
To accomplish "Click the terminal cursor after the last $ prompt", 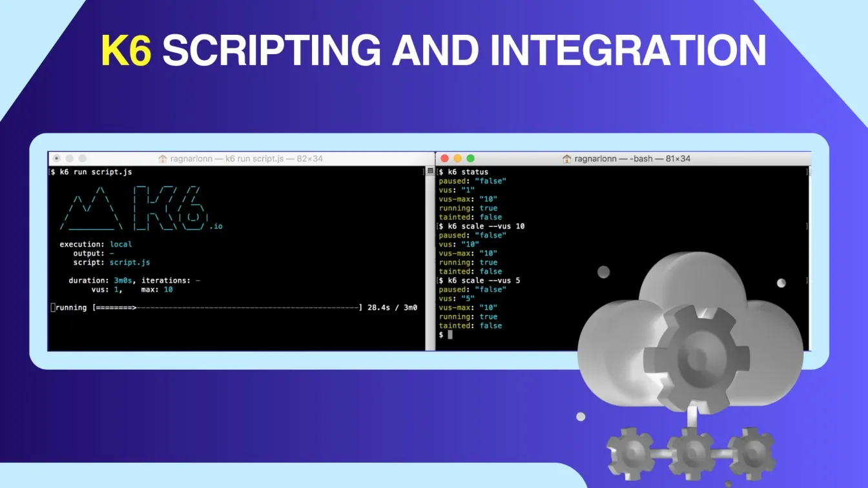I will (x=450, y=334).
